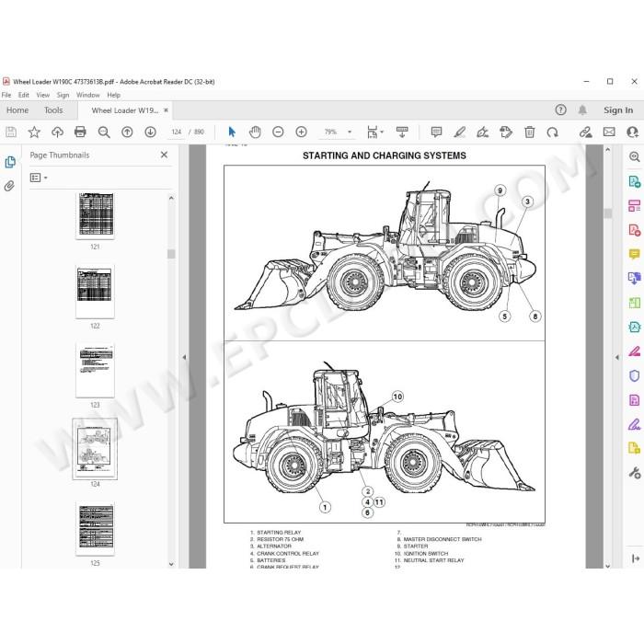Open the Protect shield tool in right pane

tap(635, 375)
